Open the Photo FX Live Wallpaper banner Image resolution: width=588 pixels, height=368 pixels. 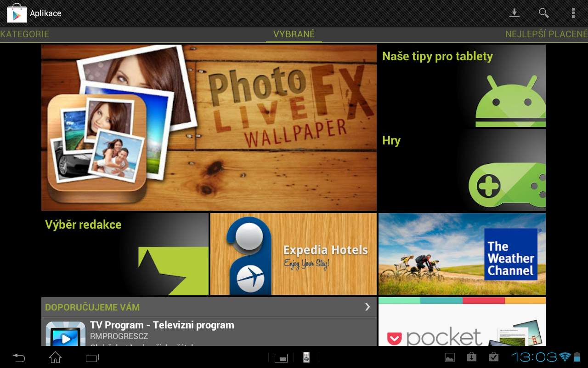click(x=209, y=127)
